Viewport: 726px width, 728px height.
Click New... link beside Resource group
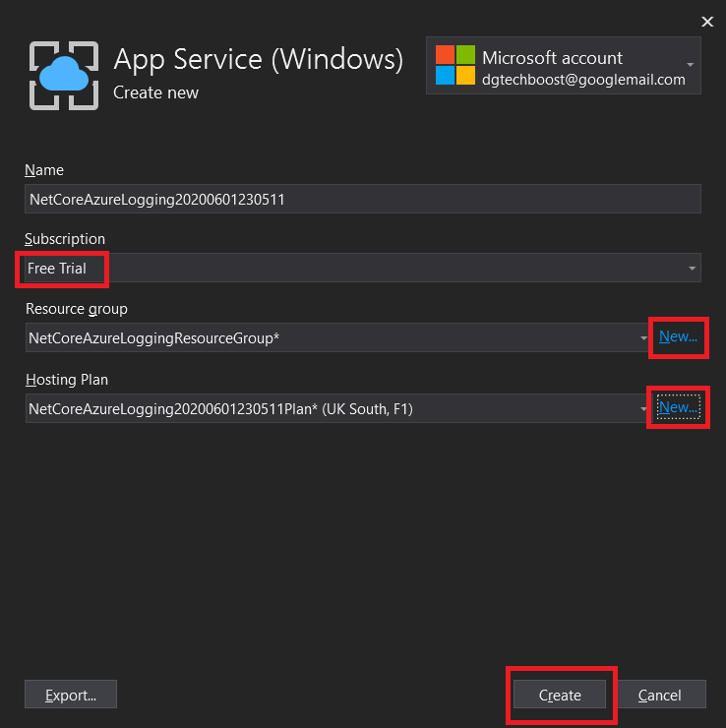tap(678, 336)
